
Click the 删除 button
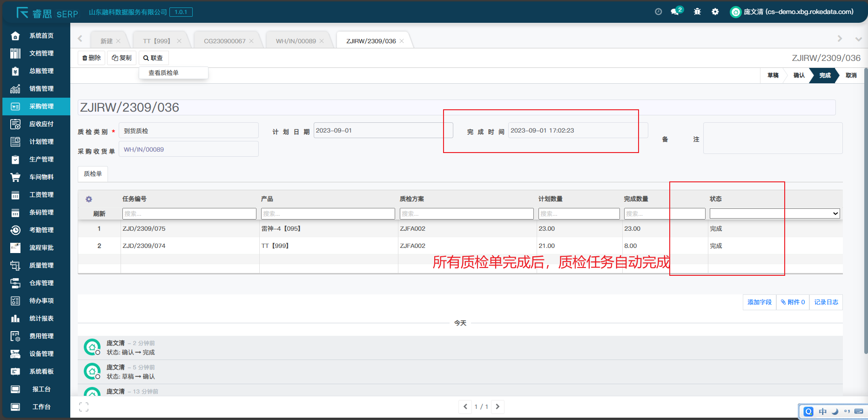pyautogui.click(x=91, y=58)
